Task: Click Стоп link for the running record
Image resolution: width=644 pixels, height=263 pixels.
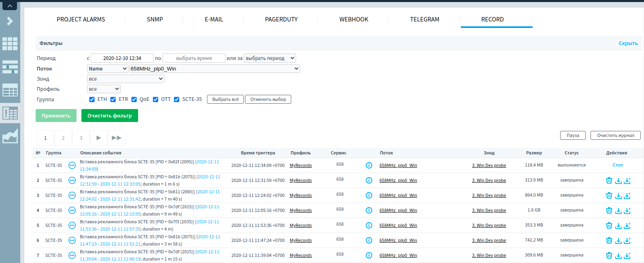Action: tap(617, 165)
